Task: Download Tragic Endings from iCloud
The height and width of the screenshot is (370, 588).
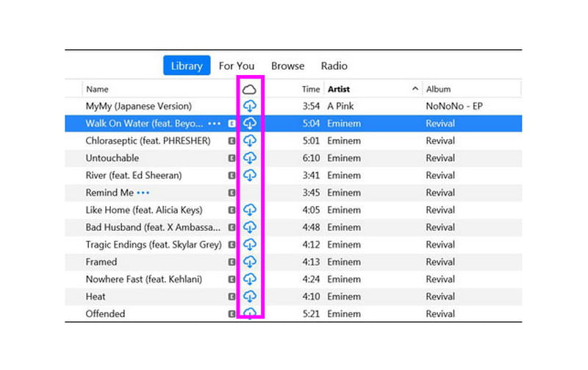Action: pos(249,244)
